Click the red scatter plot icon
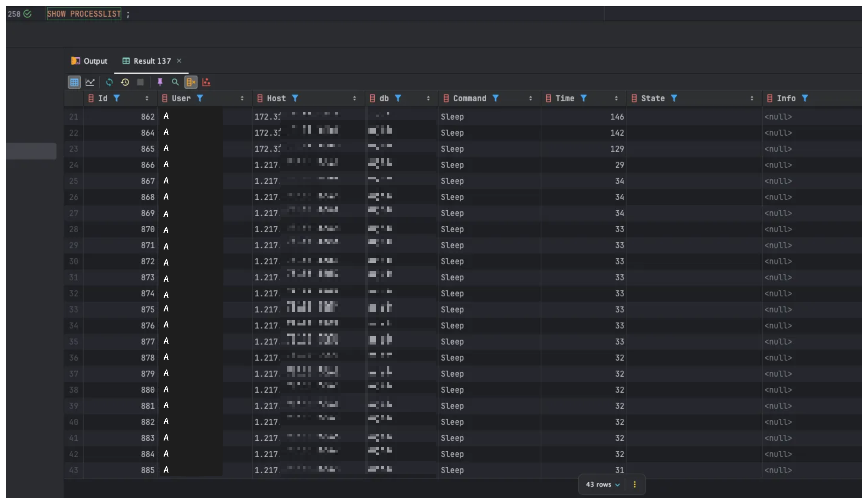868x504 pixels. (x=206, y=82)
